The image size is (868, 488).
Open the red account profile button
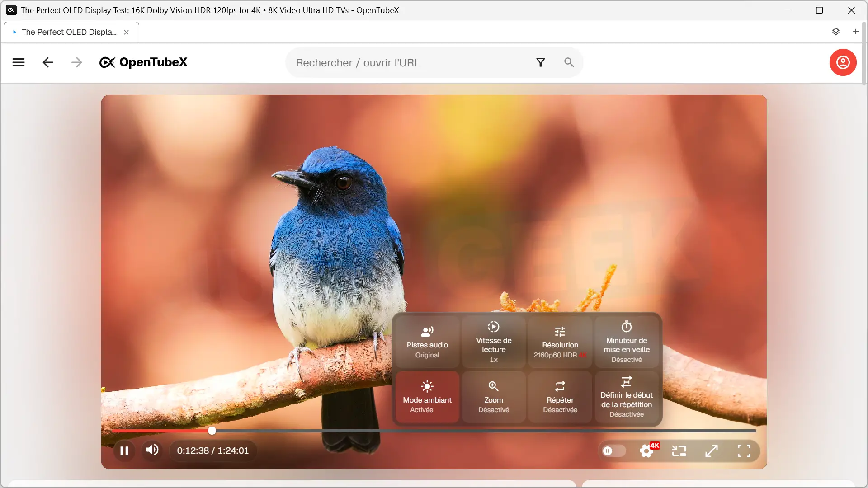click(x=843, y=62)
